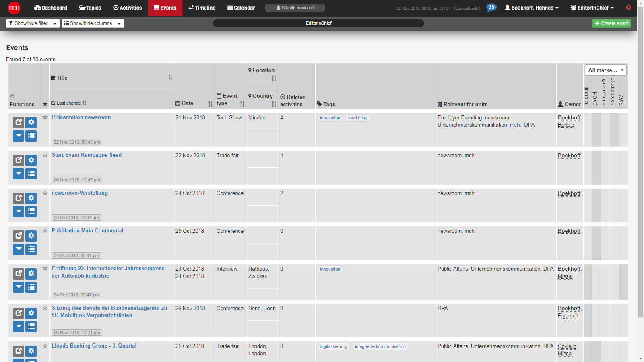
Task: Favorite 'Präsentation newsroom' with the star
Action: click(45, 118)
